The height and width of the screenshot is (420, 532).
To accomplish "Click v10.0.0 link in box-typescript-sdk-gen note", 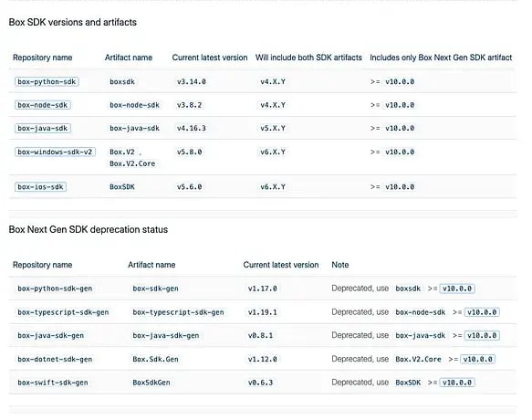I will click(482, 312).
